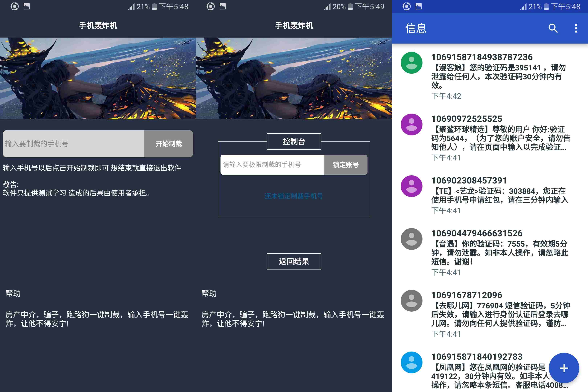Viewport: 588px width, 392px height.
Task: Focus the 输入要制裁的手机号 input field
Action: point(73,144)
